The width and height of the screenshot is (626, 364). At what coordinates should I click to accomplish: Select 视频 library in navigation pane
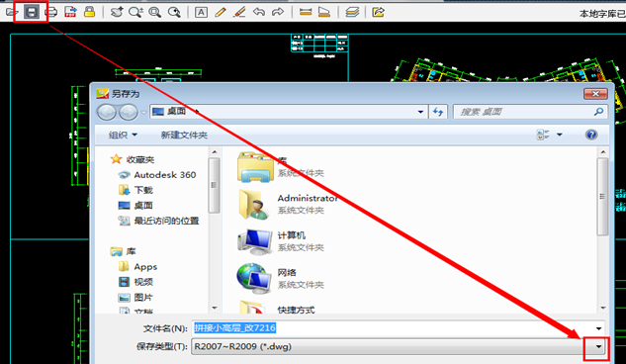point(135,282)
